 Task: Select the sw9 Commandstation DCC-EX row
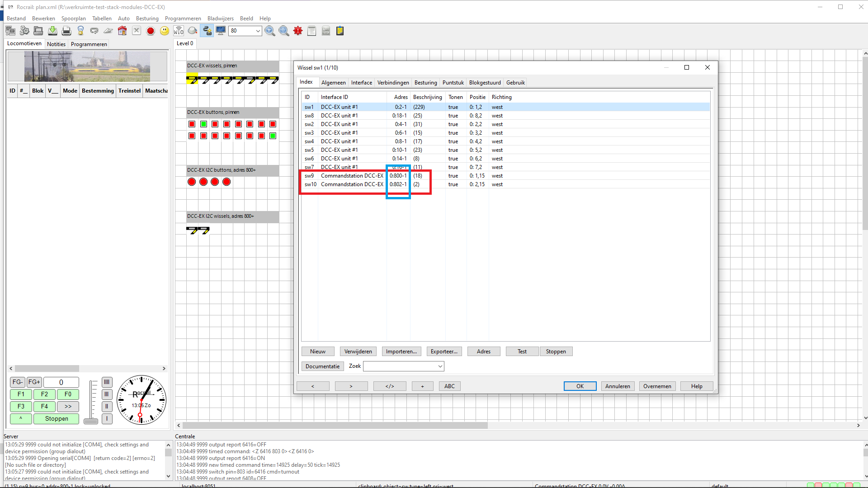pyautogui.click(x=352, y=176)
